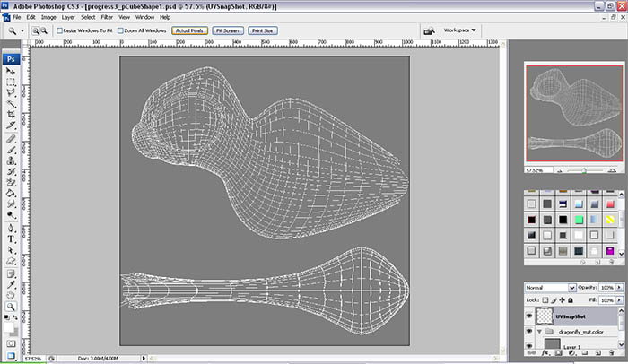Screen dimensions: 628x364
Task: Select the Crop tool
Action: coord(11,115)
